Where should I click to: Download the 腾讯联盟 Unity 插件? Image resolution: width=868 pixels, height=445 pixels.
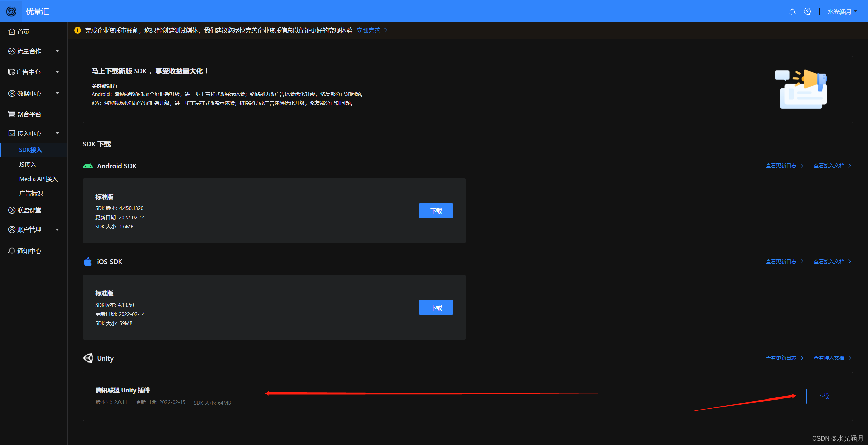tap(823, 396)
